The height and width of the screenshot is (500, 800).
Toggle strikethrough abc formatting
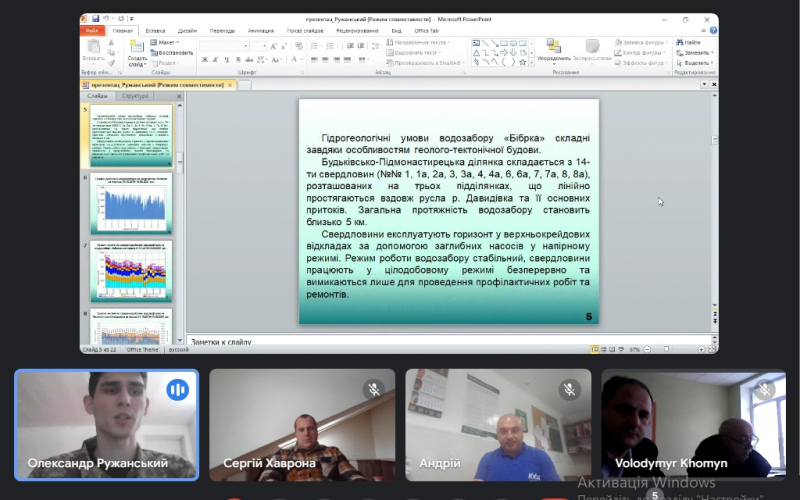coord(249,60)
